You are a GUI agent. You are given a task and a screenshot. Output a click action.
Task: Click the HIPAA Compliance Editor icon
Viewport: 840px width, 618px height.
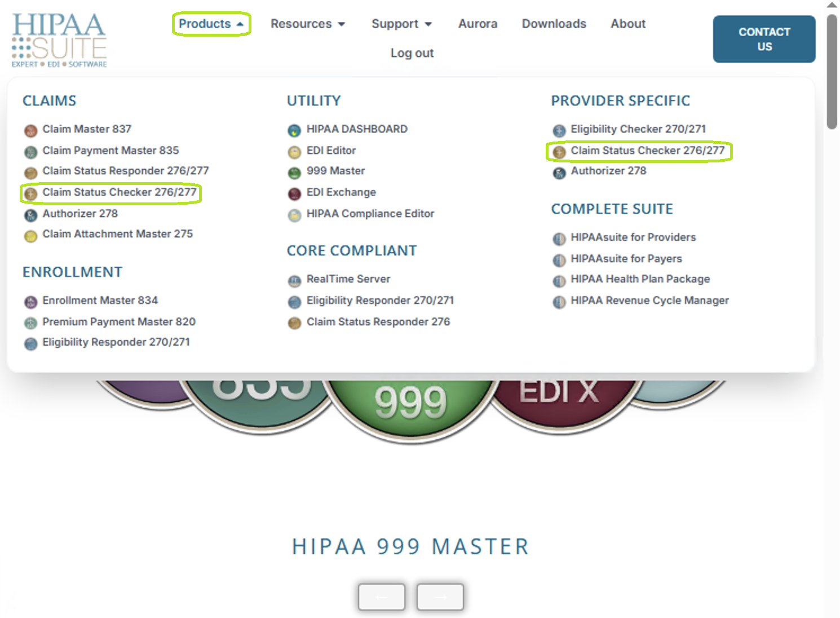[x=294, y=215]
